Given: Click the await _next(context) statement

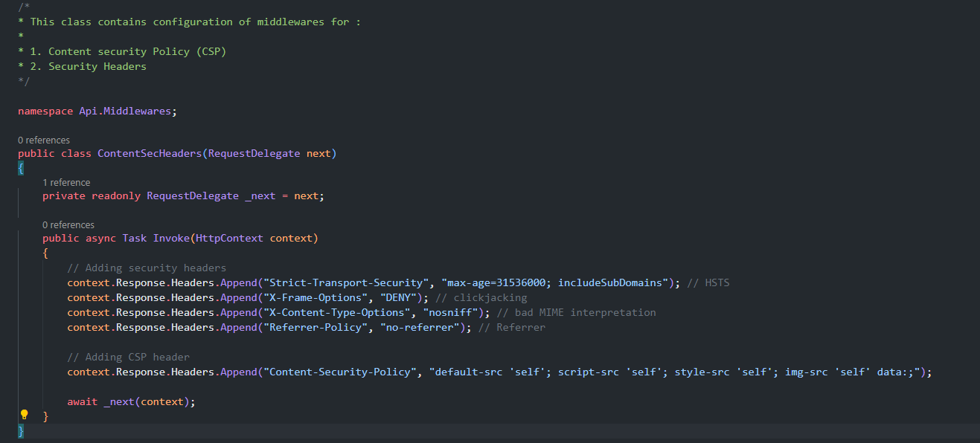Looking at the screenshot, I should (131, 401).
